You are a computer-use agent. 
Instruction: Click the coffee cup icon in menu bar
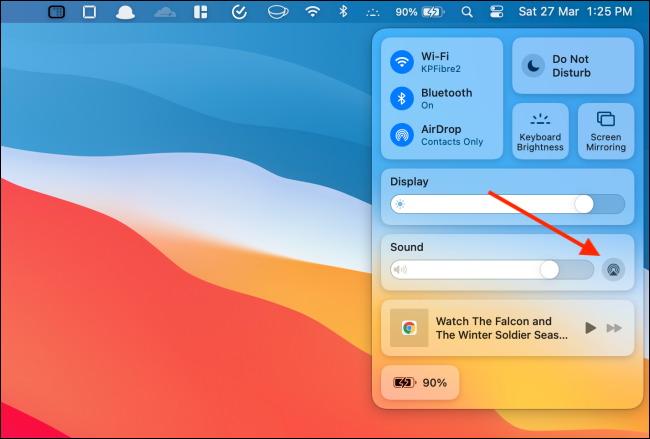point(278,12)
